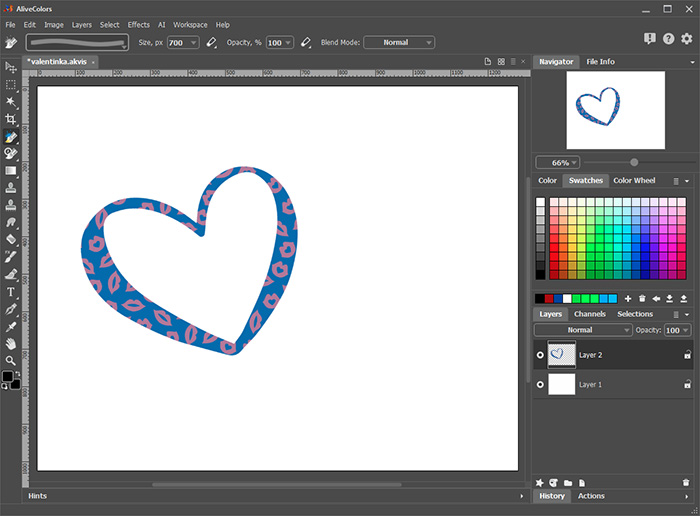
Task: Select the Move tool
Action: click(x=10, y=67)
